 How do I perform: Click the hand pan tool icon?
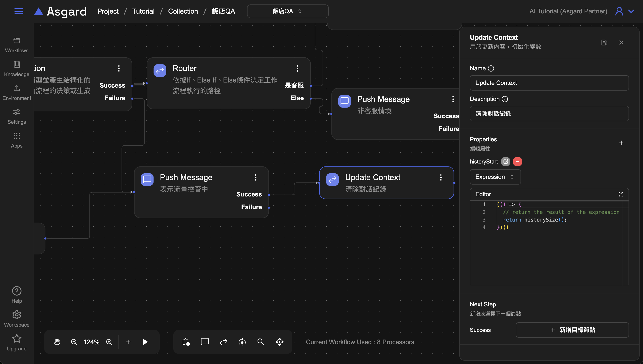click(57, 342)
